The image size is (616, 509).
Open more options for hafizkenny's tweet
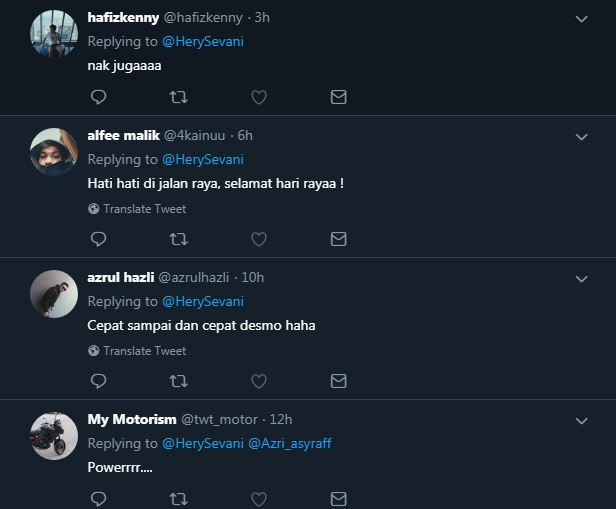coord(582,18)
